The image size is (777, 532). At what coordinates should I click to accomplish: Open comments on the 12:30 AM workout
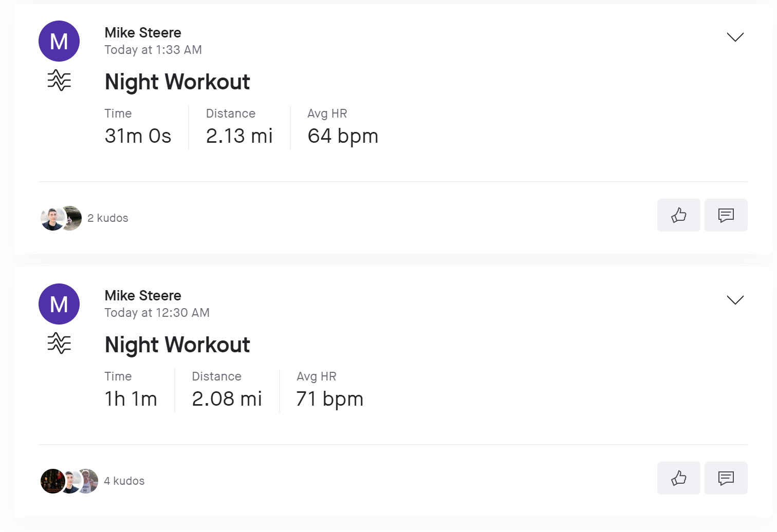coord(726,478)
